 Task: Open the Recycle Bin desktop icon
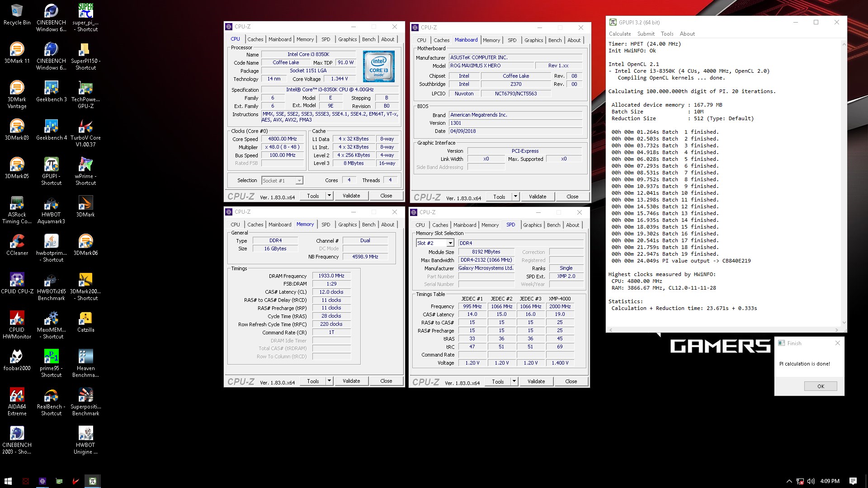click(17, 15)
